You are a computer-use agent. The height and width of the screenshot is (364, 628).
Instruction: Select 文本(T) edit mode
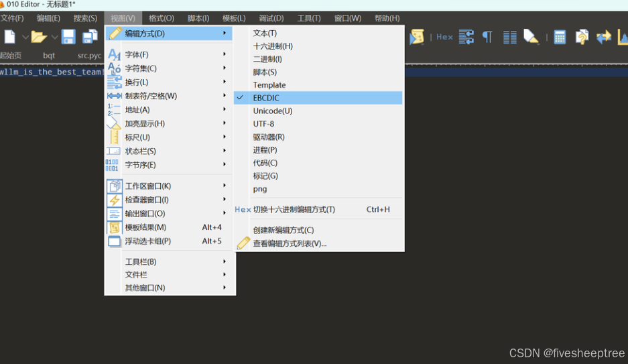318,34
